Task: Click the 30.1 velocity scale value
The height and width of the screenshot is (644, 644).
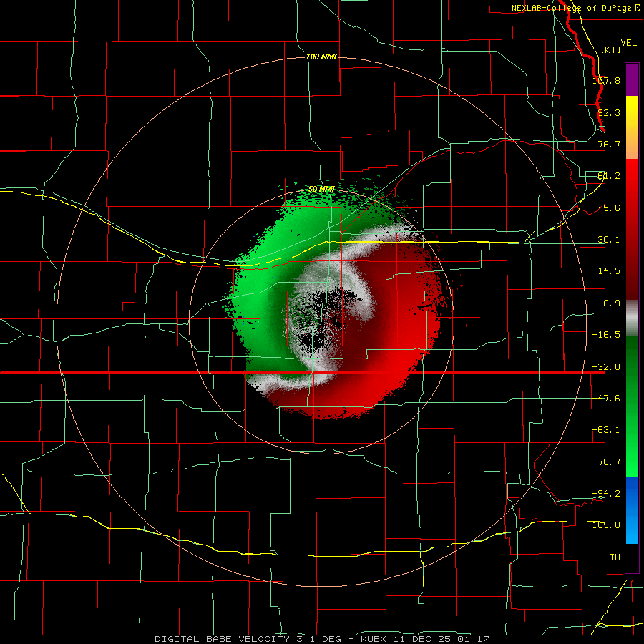Action: click(x=609, y=240)
